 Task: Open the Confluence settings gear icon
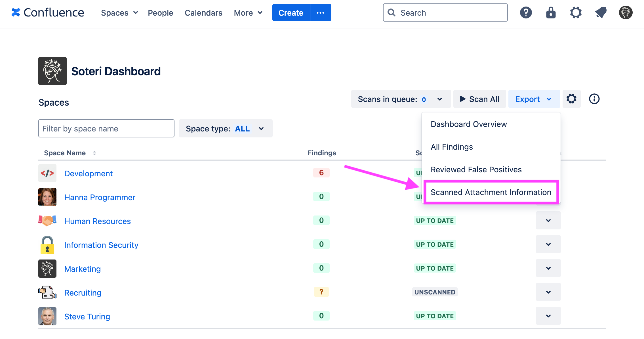(x=576, y=12)
